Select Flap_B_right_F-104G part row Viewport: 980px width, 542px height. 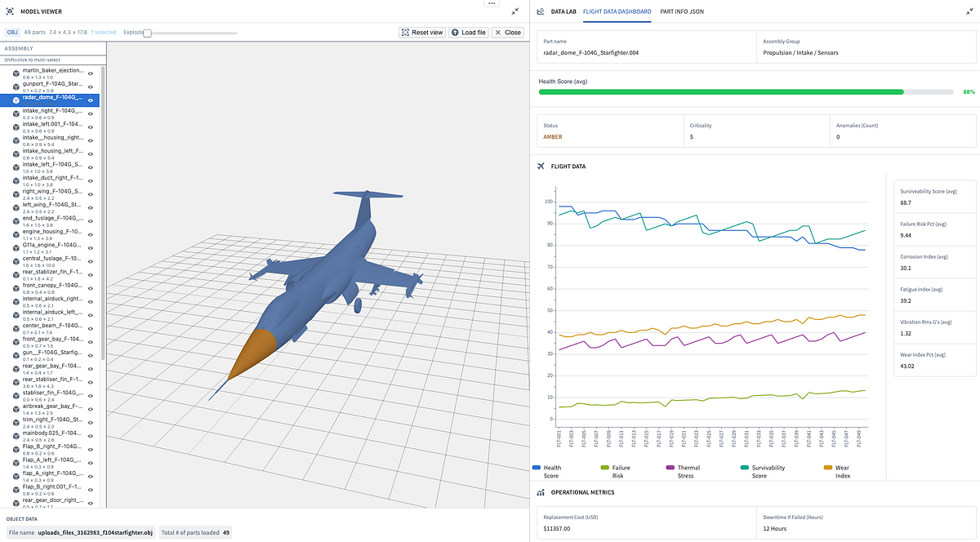coord(50,449)
